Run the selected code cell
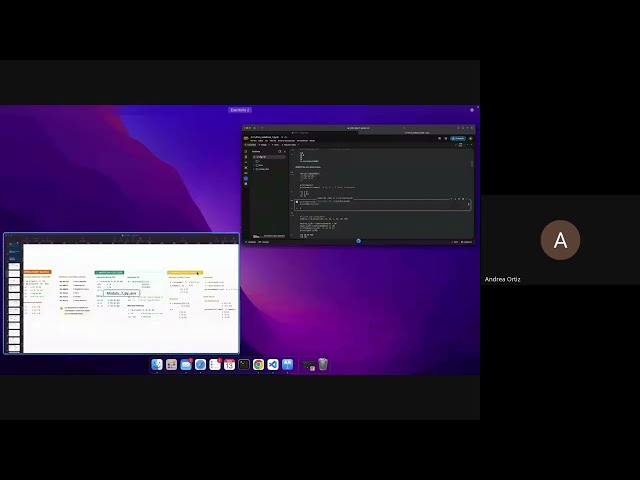This screenshot has height=480, width=640. point(297,202)
